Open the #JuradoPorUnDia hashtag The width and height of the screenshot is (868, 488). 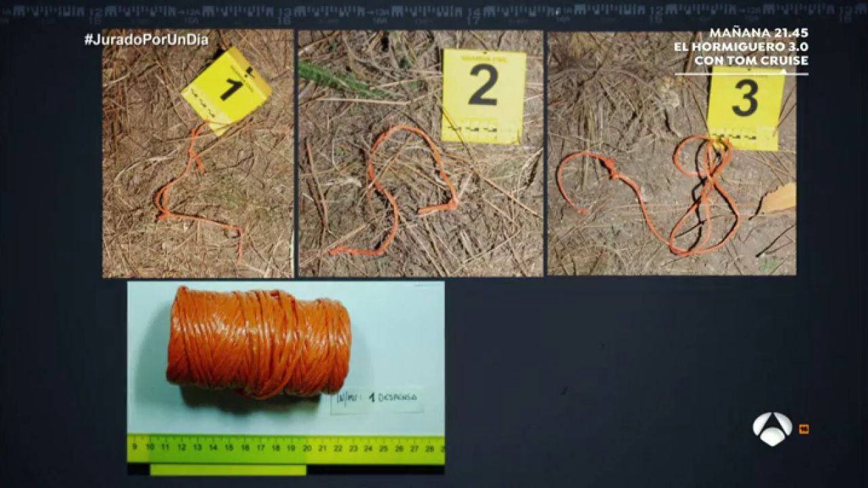tap(146, 40)
